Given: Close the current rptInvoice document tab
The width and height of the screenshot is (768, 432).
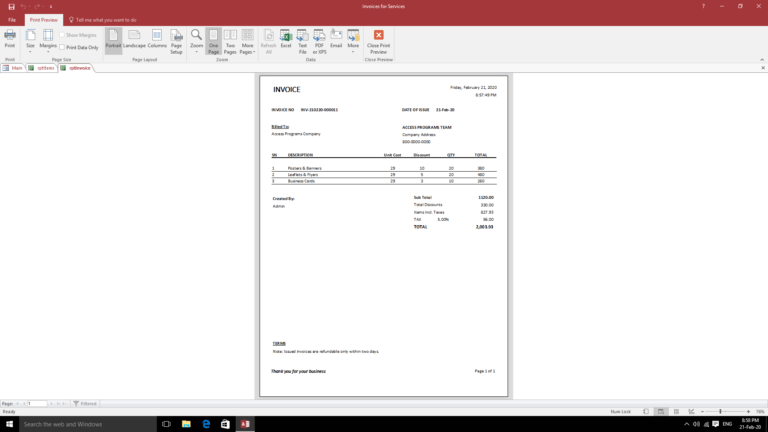Looking at the screenshot, I should [763, 68].
